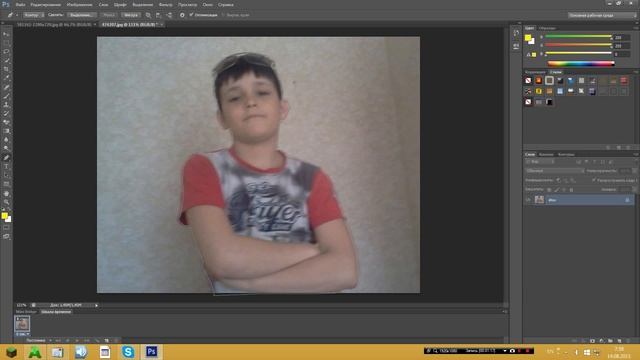The height and width of the screenshot is (360, 640).
Task: Toggle lock position in Layers
Action: click(x=564, y=190)
